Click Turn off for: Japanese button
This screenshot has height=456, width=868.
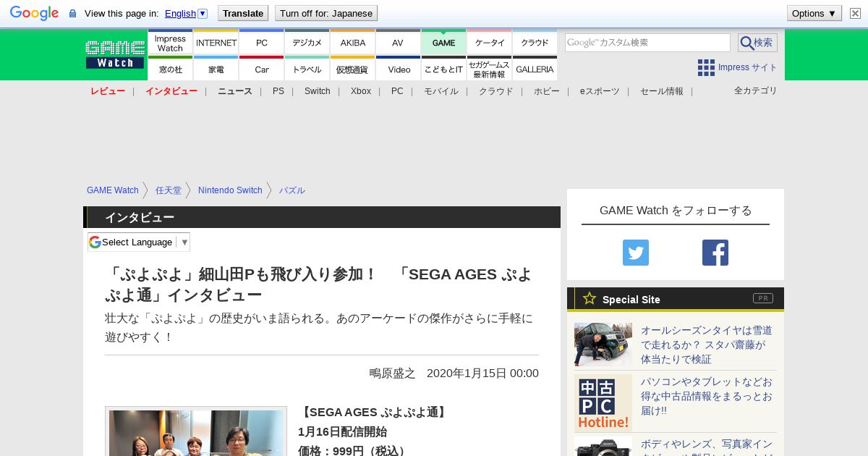[x=326, y=13]
